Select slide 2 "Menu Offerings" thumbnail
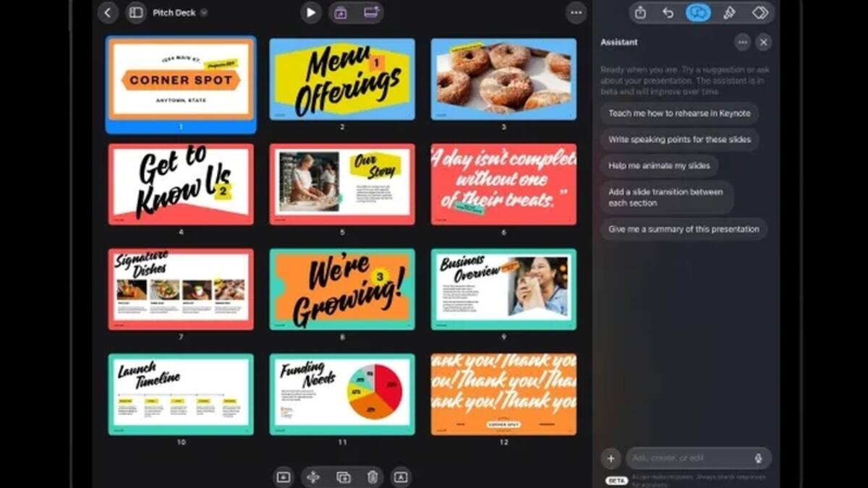The image size is (868, 488). pyautogui.click(x=342, y=80)
